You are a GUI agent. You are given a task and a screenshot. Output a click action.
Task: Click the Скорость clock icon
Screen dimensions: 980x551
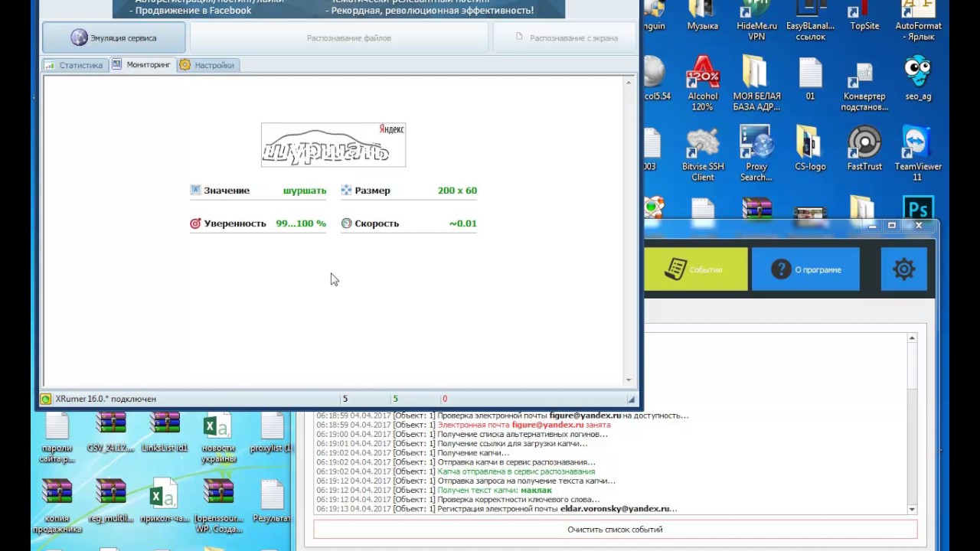coord(346,223)
